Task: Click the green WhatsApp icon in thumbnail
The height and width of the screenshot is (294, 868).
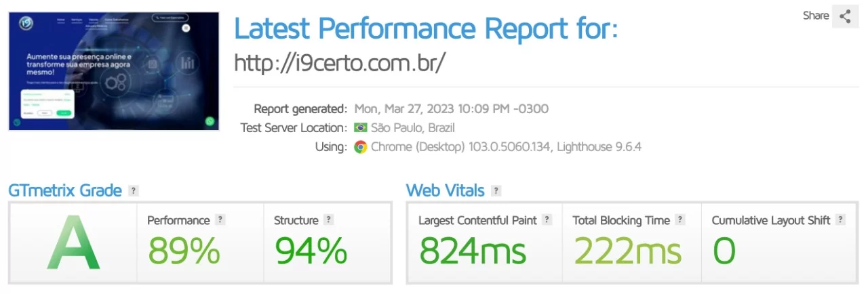Action: tap(210, 122)
